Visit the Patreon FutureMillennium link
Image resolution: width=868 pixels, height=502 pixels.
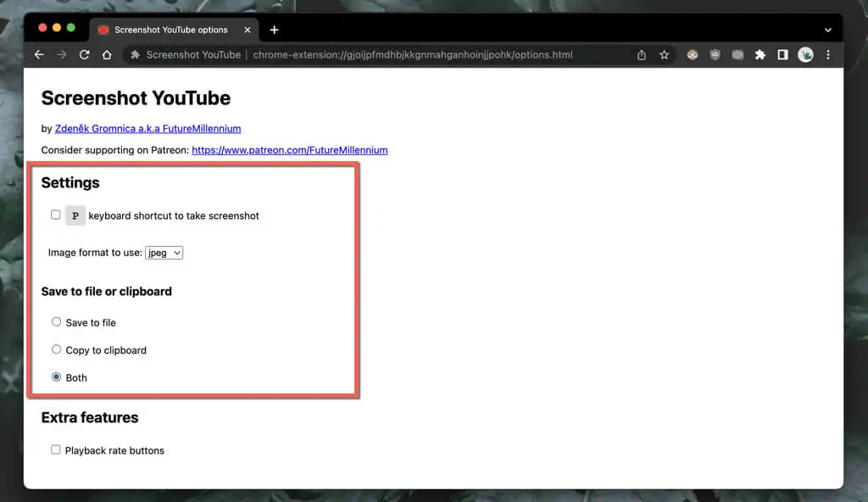click(x=289, y=150)
